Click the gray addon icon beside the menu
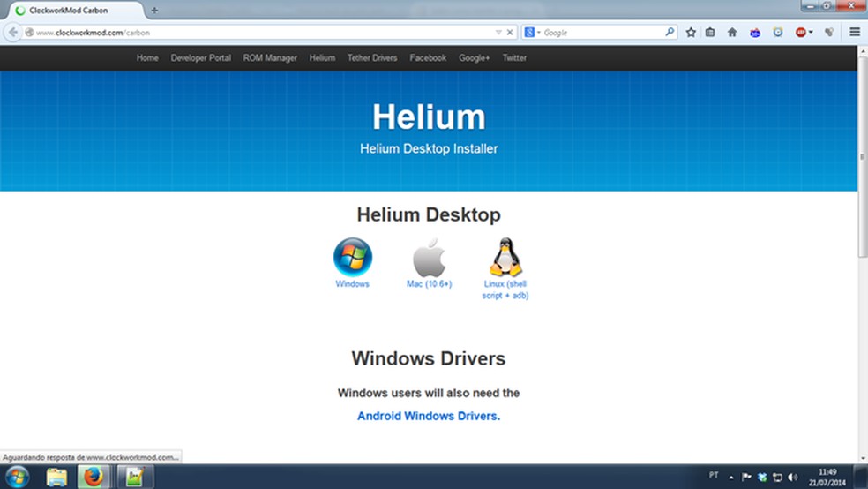The image size is (868, 489). [828, 32]
